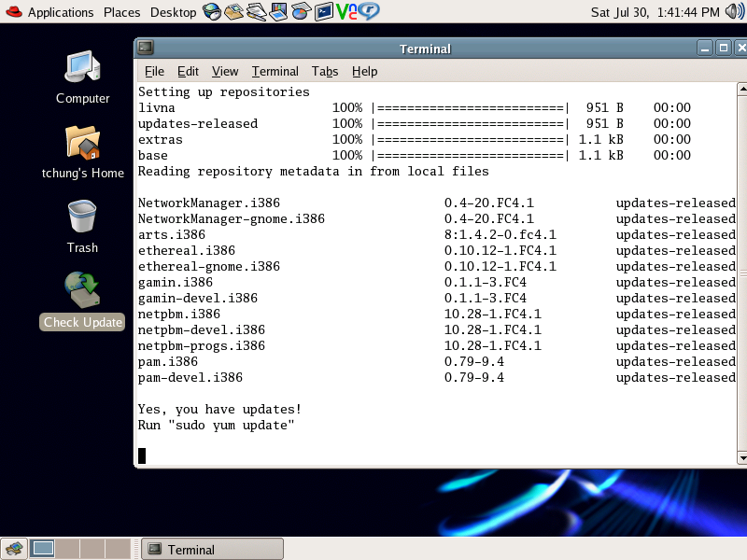Select the Trash desktop icon
747x560 pixels.
click(82, 227)
